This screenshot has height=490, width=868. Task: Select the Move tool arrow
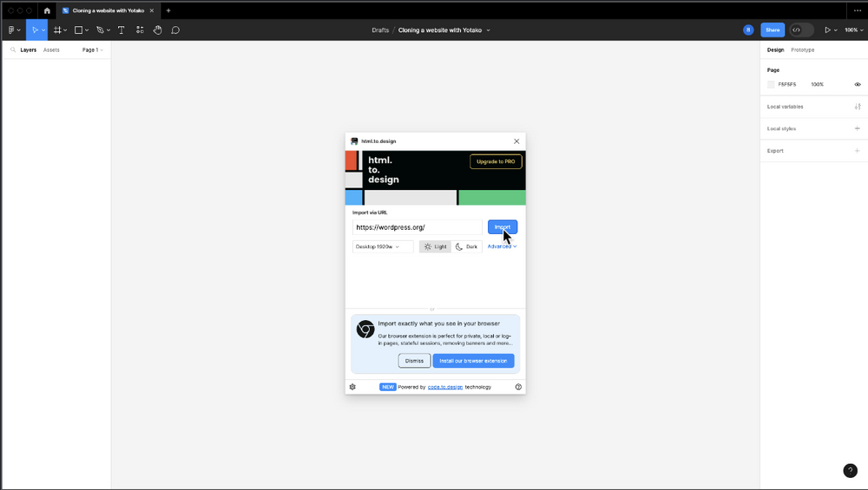35,29
